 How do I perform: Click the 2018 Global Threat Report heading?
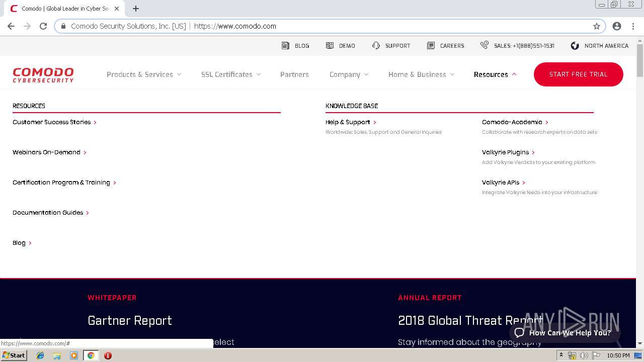(470, 320)
